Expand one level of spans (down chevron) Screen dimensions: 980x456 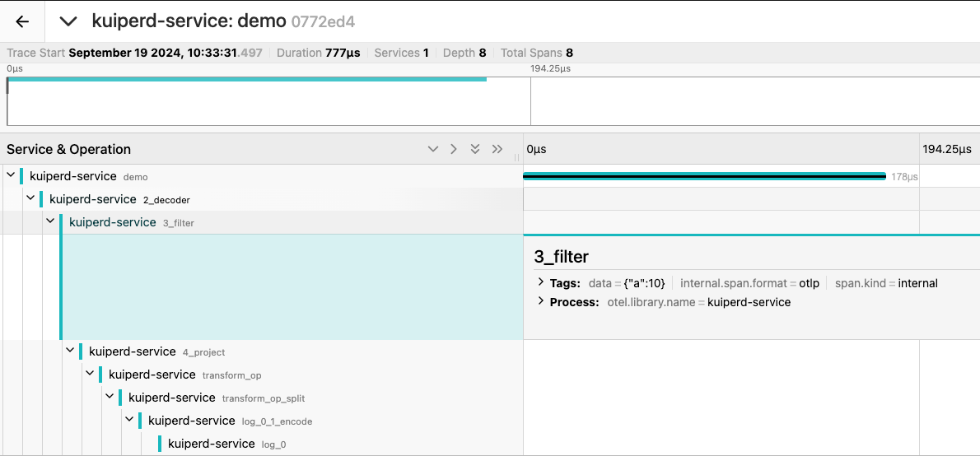coord(432,149)
